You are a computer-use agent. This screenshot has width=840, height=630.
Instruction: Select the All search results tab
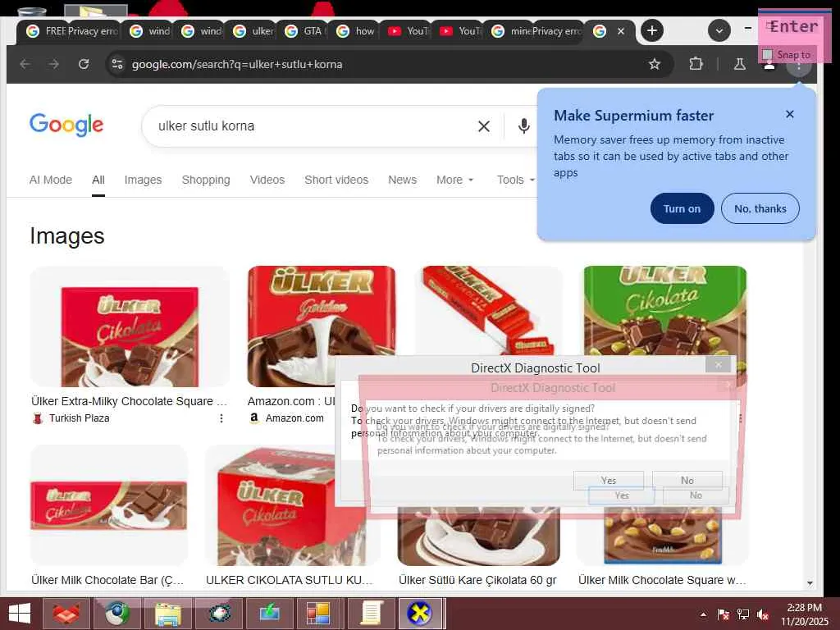click(98, 180)
